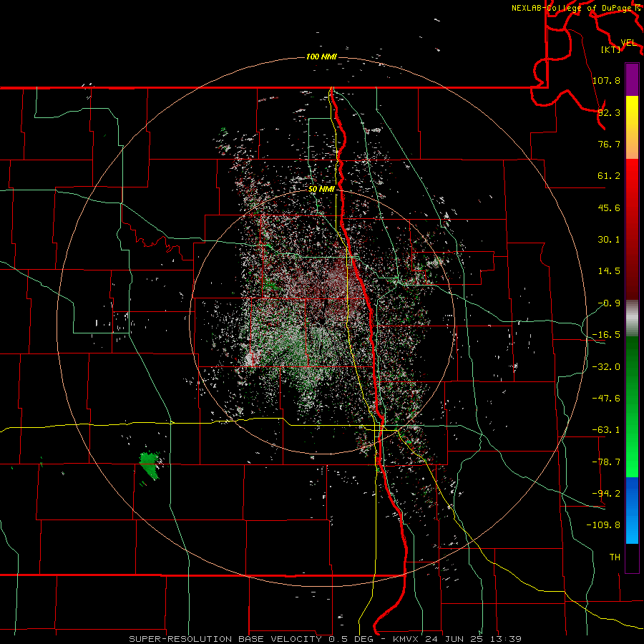The width and height of the screenshot is (644, 644).
Task: Select the -63.1 scale value
Action: pyautogui.click(x=606, y=430)
